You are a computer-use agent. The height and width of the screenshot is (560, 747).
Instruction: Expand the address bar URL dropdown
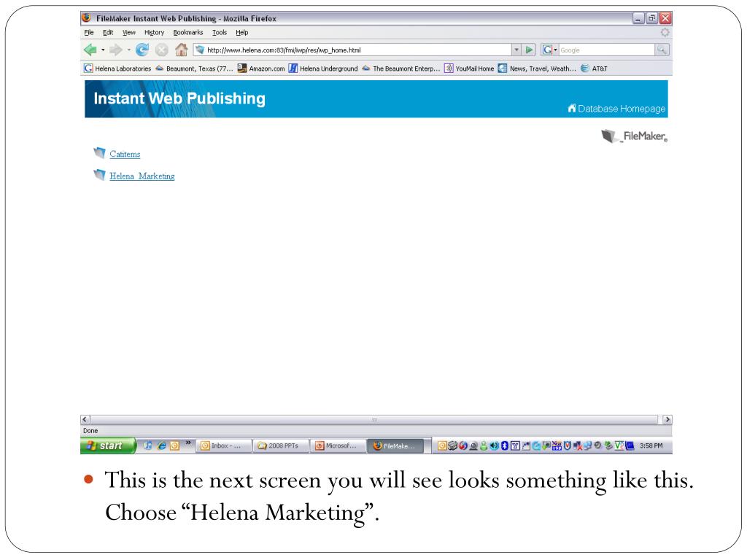516,50
